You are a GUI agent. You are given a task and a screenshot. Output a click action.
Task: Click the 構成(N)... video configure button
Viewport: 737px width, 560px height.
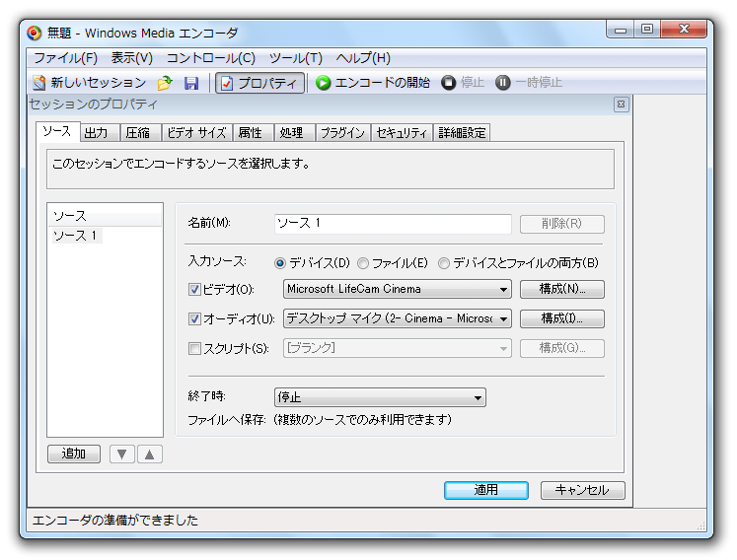pyautogui.click(x=562, y=289)
